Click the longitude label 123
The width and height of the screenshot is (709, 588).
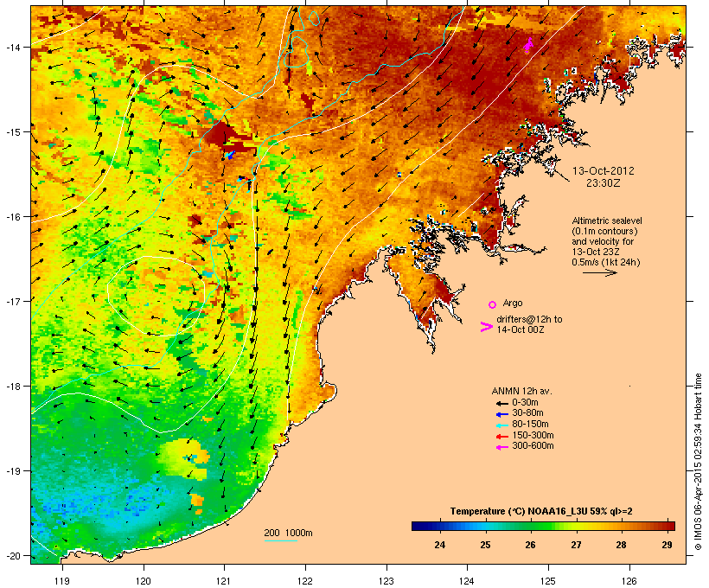[386, 581]
